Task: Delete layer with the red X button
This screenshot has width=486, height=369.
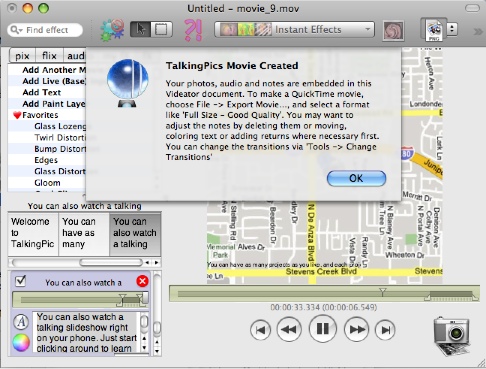Action: tap(142, 281)
